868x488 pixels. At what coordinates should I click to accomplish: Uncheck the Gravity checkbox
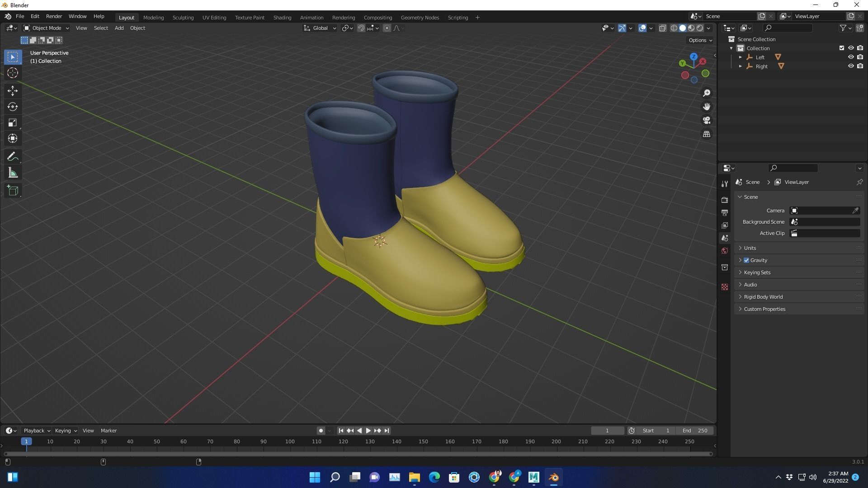click(746, 260)
